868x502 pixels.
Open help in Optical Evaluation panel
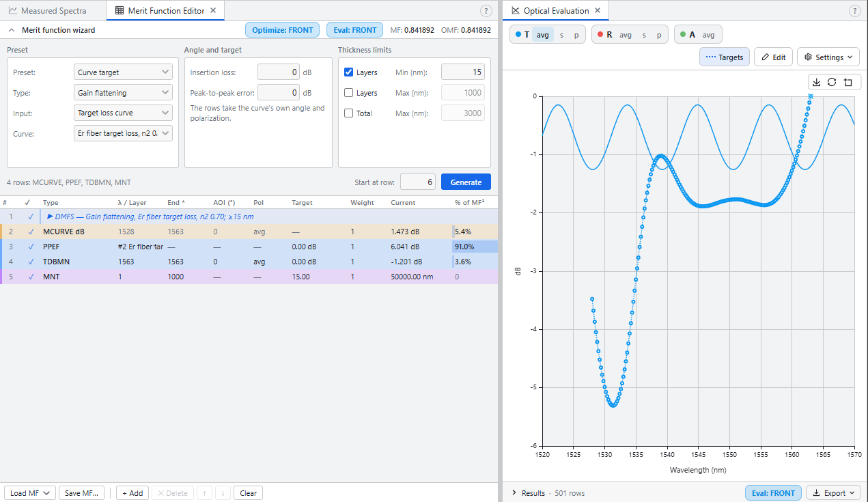pos(854,11)
